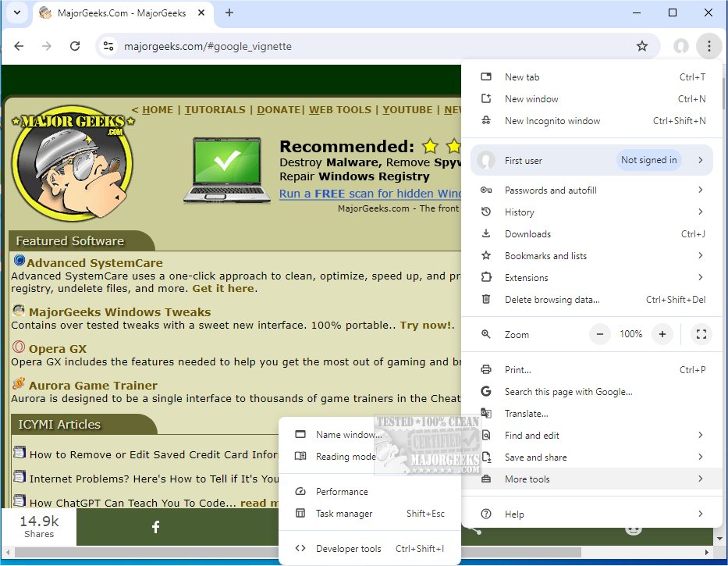This screenshot has width=728, height=566.
Task: Open the Downloads icon in the menu
Action: click(x=486, y=233)
